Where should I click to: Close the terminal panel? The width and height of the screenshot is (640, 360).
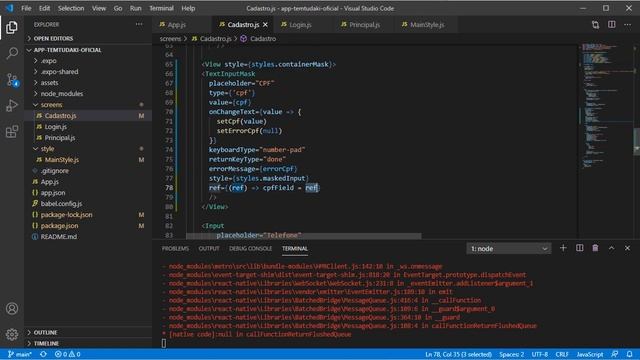coord(627,248)
